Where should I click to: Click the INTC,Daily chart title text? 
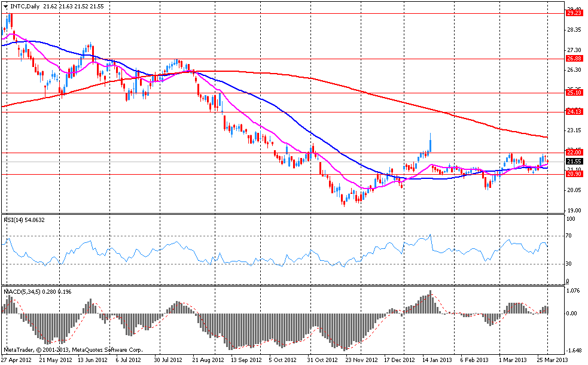click(22, 6)
